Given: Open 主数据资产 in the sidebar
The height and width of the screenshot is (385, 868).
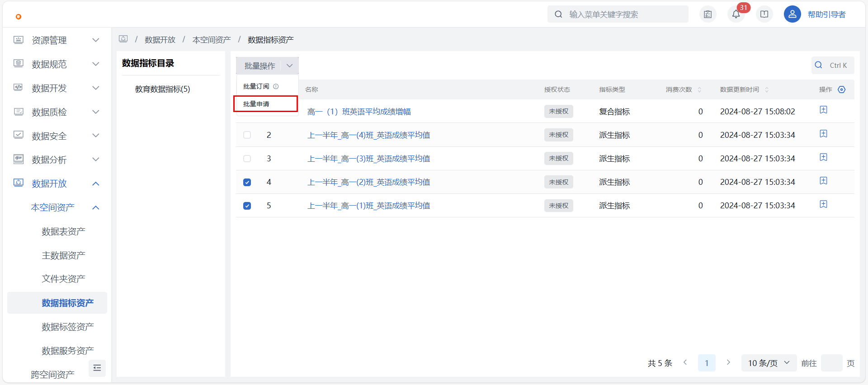Looking at the screenshot, I should (x=63, y=255).
